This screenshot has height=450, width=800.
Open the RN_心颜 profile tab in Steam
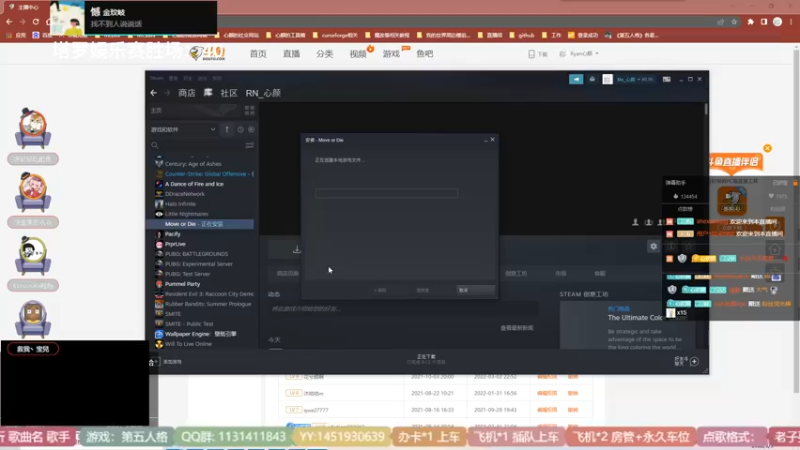[263, 93]
